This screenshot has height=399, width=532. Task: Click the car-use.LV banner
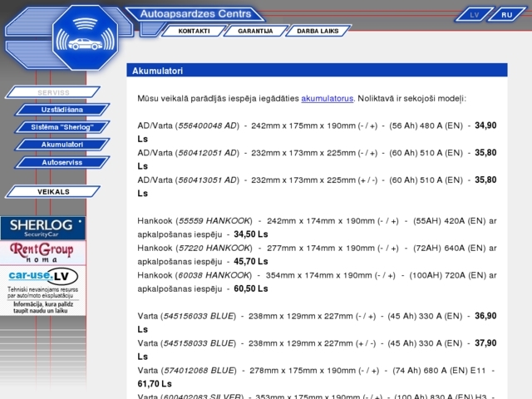click(x=42, y=291)
